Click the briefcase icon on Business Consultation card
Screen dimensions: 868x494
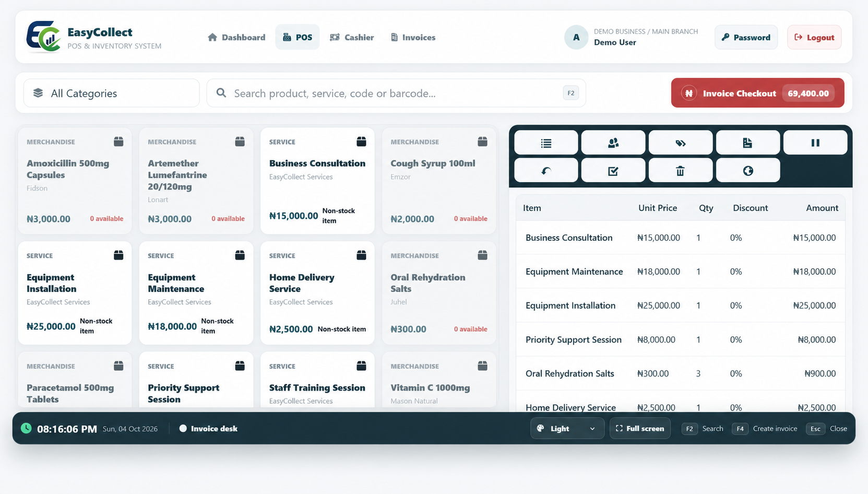point(361,142)
